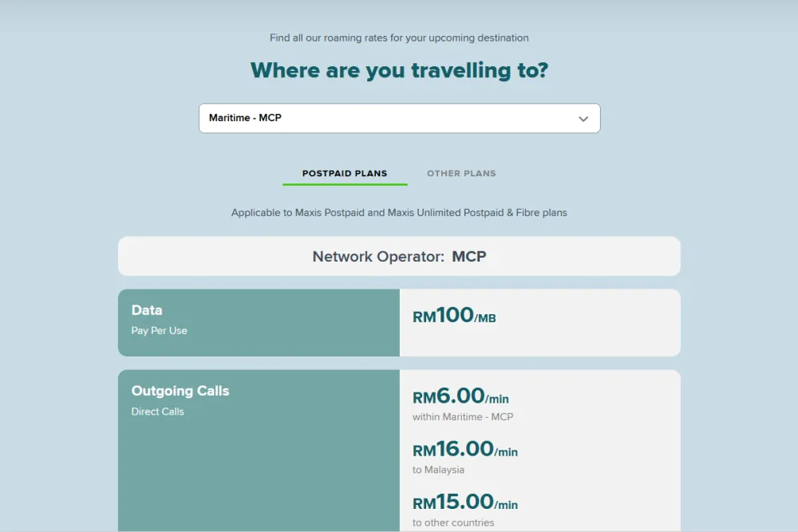Select the Postpaid Plans tab
This screenshot has height=532, width=798.
pos(345,173)
